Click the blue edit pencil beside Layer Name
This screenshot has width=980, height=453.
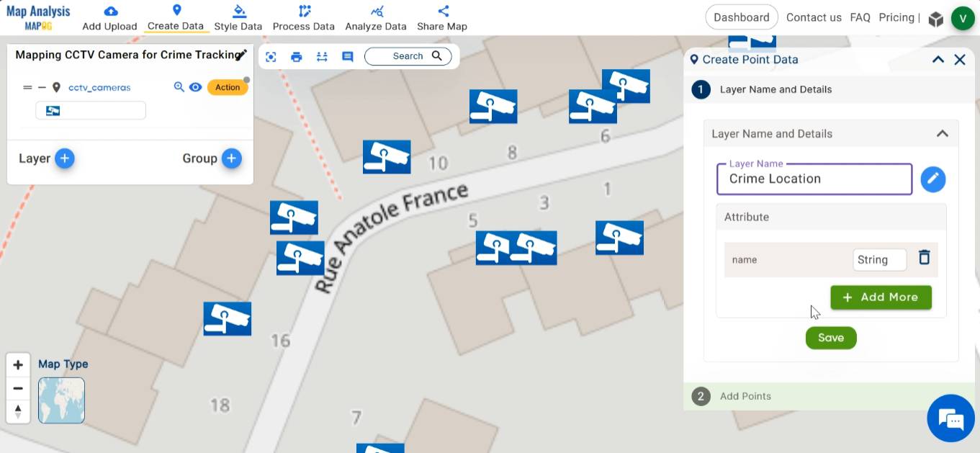[933, 179]
